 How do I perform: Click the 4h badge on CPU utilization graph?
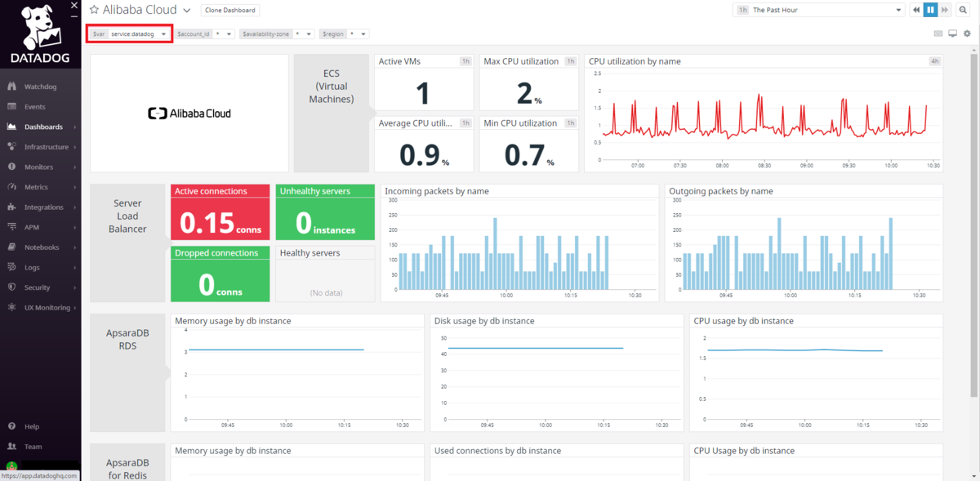933,61
